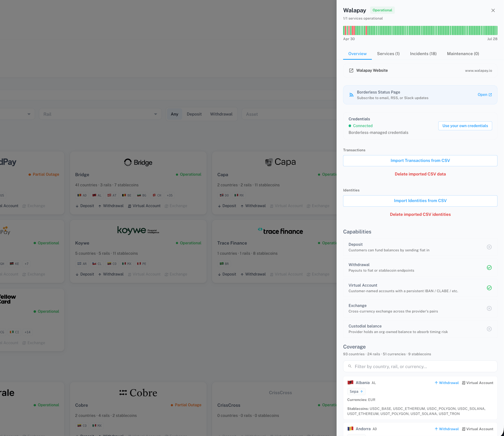Click the PE country chip on Koywe card
The width and height of the screenshot is (504, 436).
pos(142,264)
